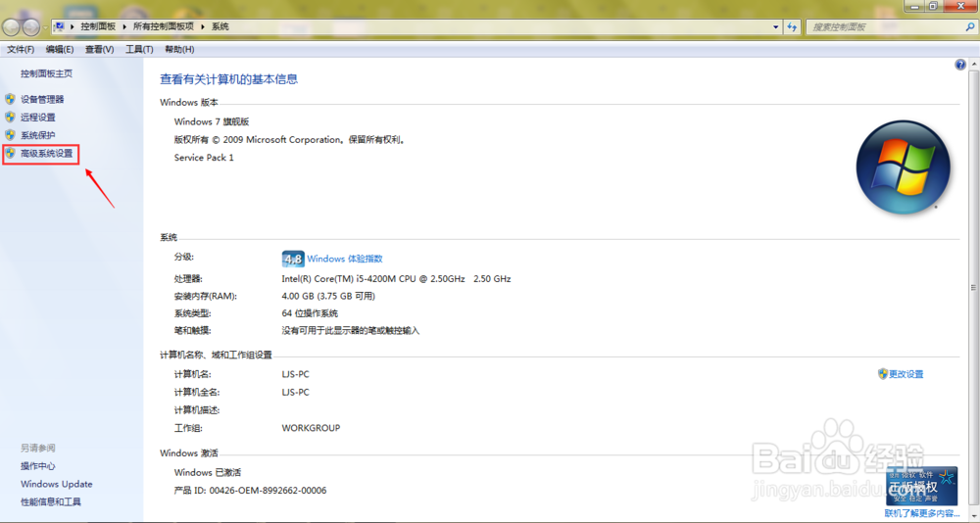Open the address bar history dropdown arrow
Screen dimensions: 980x523
click(776, 26)
